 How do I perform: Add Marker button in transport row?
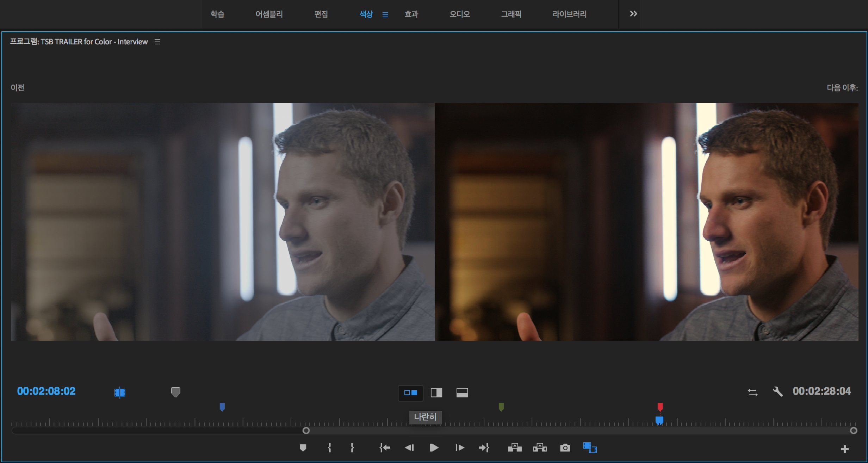pyautogui.click(x=303, y=448)
